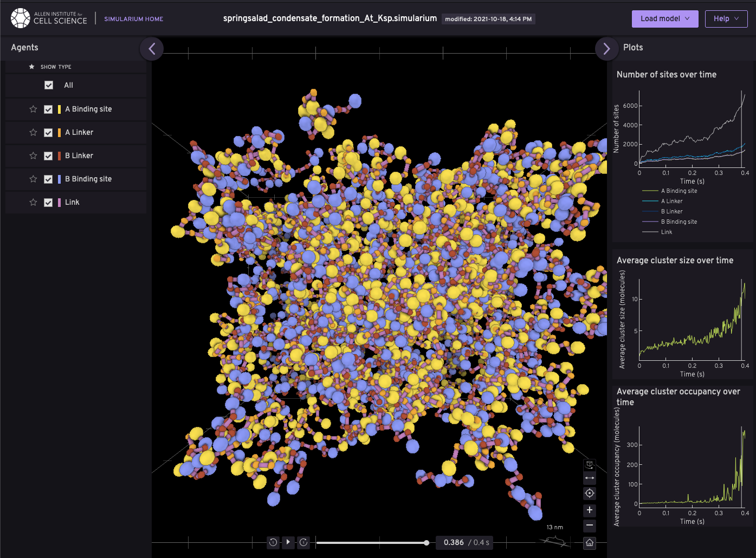Open the Help dropdown
756x558 pixels.
click(x=726, y=18)
